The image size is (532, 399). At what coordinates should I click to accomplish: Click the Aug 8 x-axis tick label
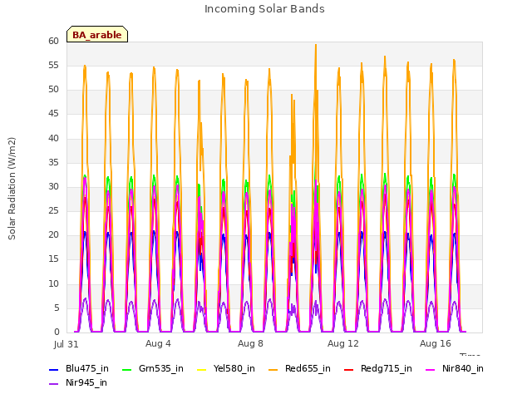(250, 343)
